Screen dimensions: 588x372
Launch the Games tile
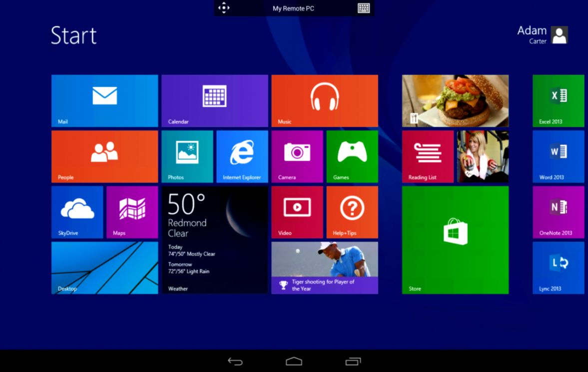(x=352, y=155)
